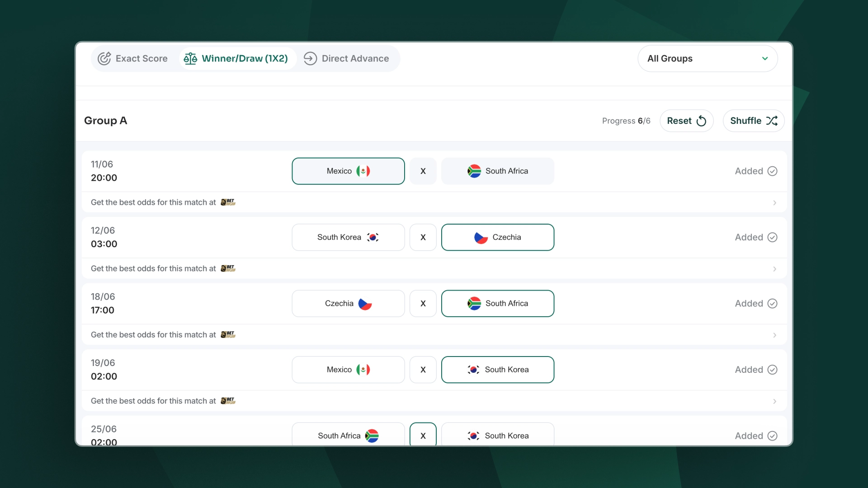Click the Added checkmark for Mexico vs South Africa
This screenshot has width=868, height=488.
coord(773,171)
